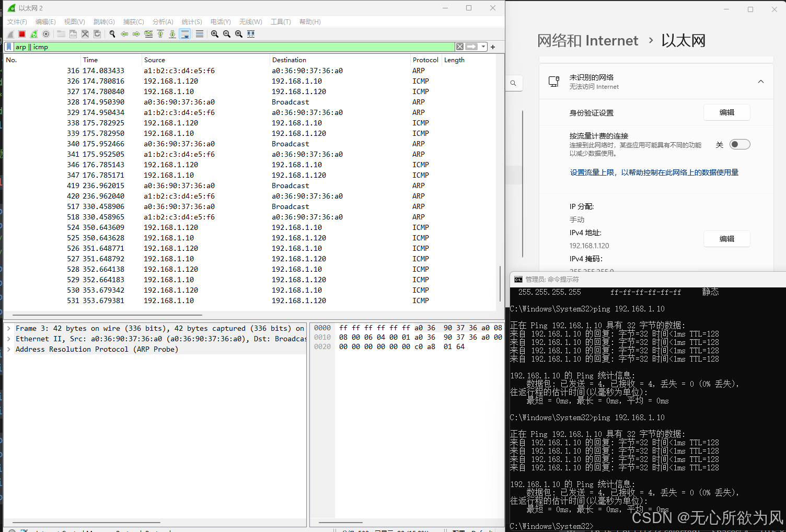Open the 编辑(E) menu

click(45, 22)
